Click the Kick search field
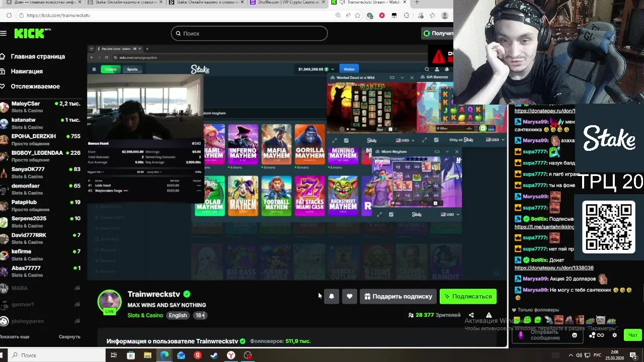This screenshot has width=644, height=362. click(x=249, y=33)
